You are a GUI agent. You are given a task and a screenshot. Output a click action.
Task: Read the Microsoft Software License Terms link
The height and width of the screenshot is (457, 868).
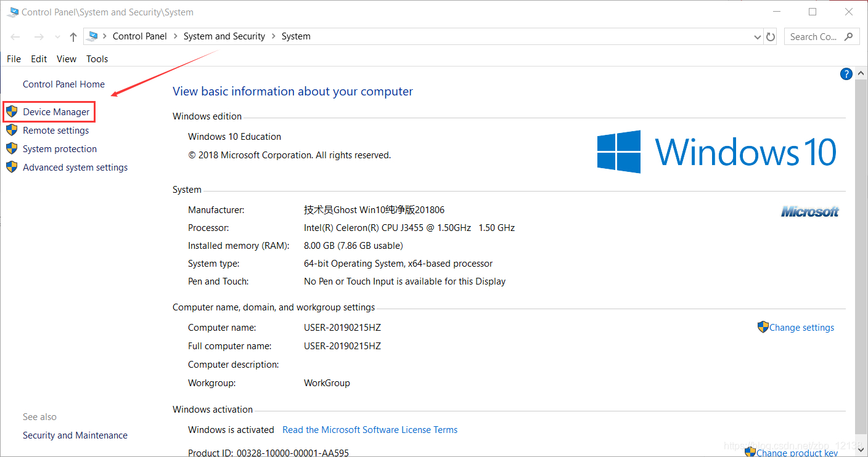[x=370, y=430]
